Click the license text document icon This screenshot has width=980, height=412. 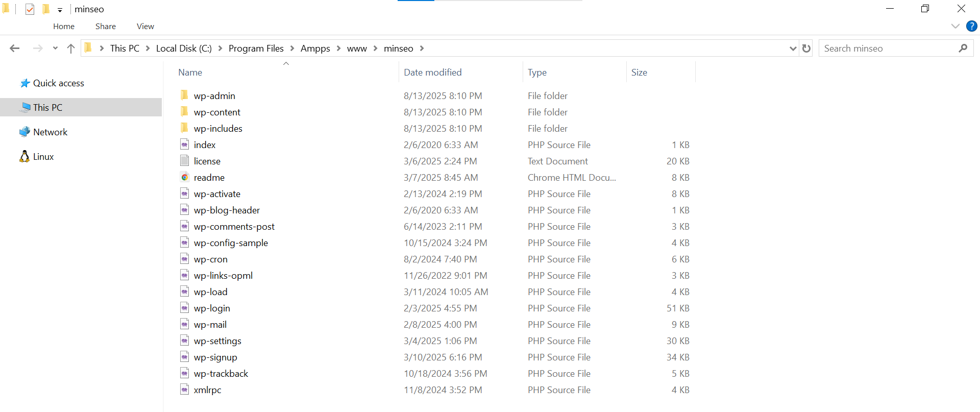tap(185, 161)
